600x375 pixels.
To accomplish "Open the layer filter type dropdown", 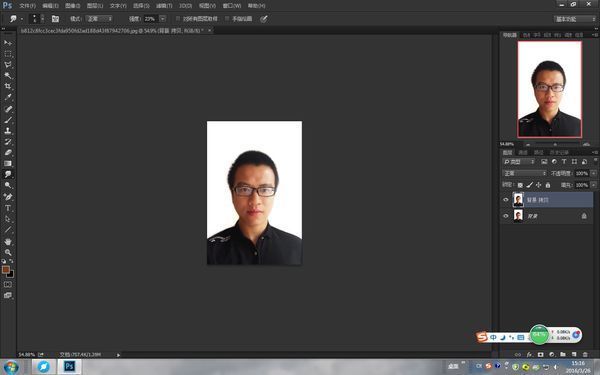I will point(518,161).
